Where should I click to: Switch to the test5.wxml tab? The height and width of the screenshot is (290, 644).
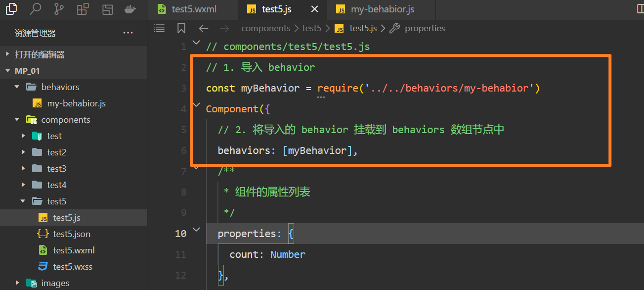192,9
